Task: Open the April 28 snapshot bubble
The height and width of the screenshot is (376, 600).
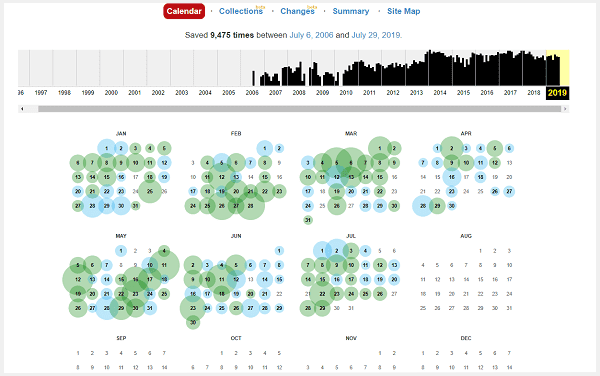Action: coord(423,206)
